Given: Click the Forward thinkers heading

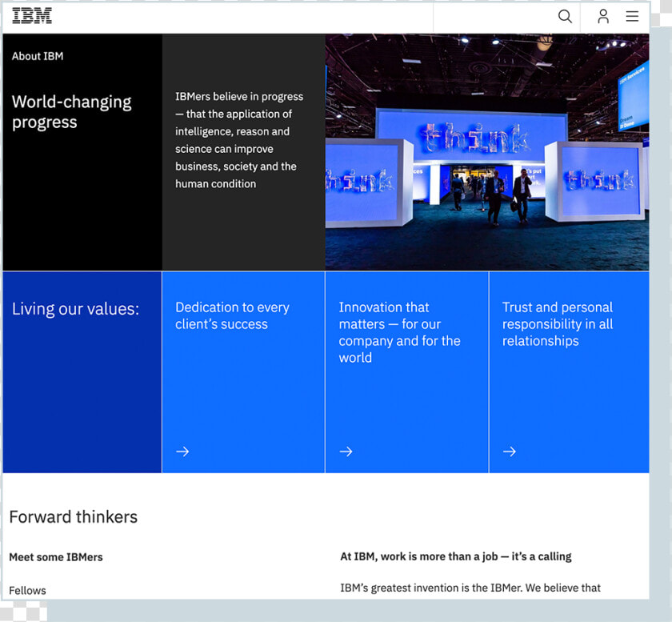Looking at the screenshot, I should click(x=74, y=517).
